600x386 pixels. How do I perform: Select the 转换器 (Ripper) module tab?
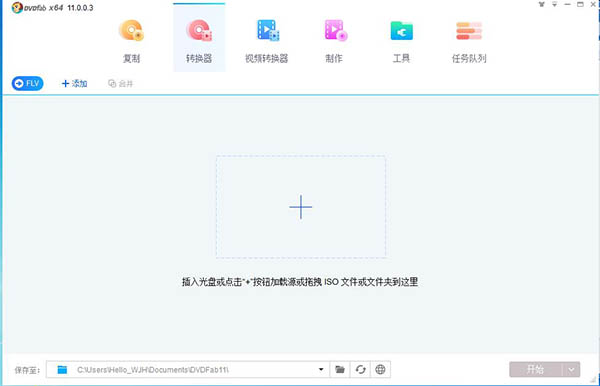(199, 37)
